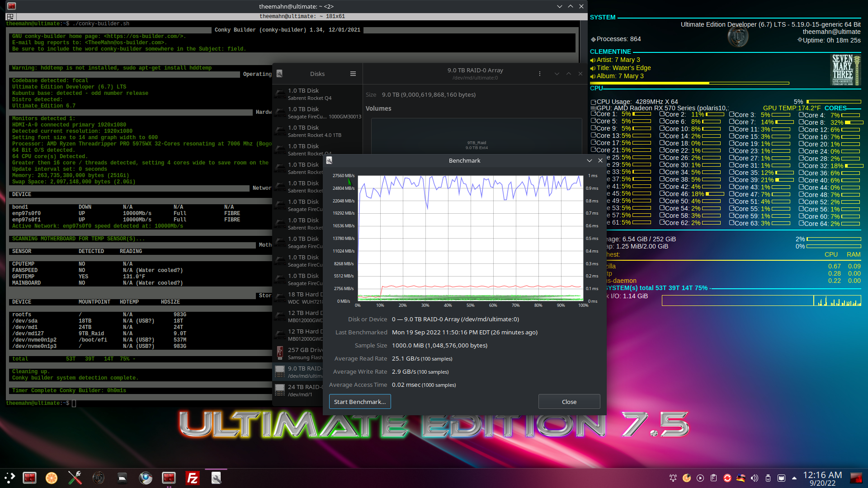Click the terminal window title bar icon

click(12, 6)
